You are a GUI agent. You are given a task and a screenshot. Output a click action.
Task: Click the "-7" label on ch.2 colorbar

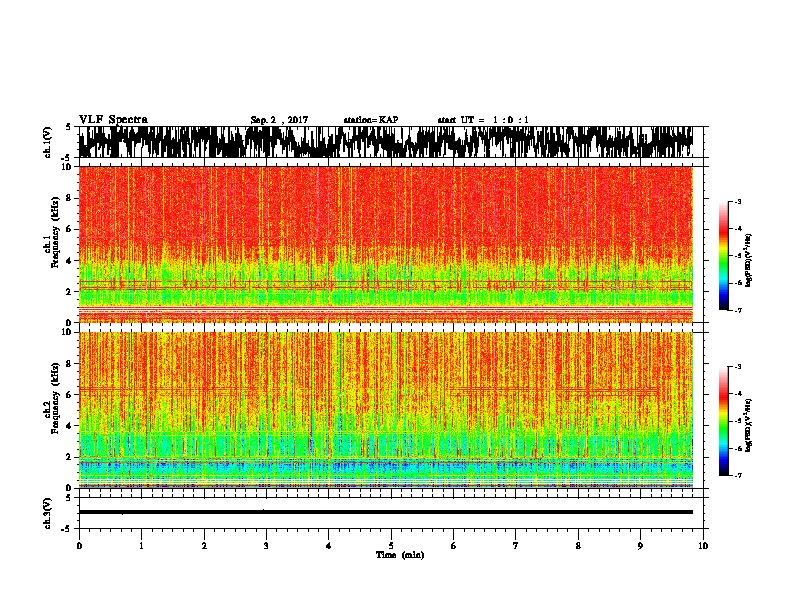[738, 476]
